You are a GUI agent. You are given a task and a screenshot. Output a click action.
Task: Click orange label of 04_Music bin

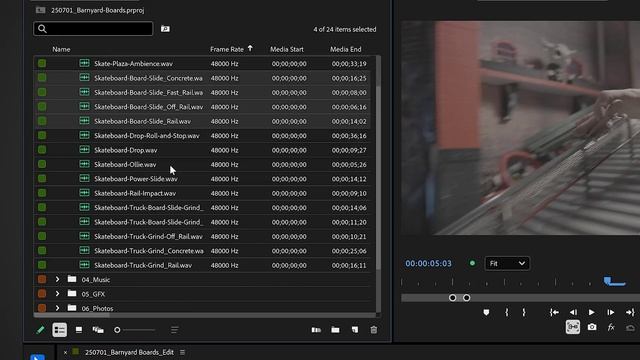[42, 280]
